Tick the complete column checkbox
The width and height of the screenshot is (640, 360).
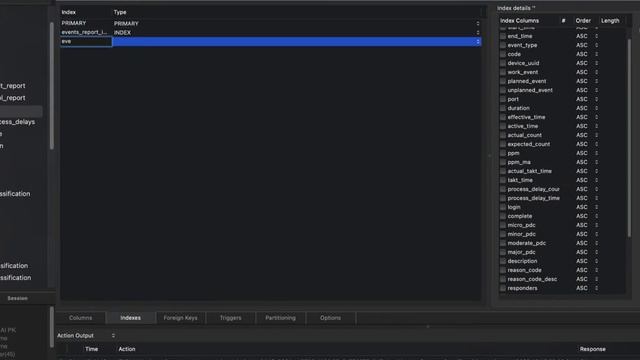[503, 216]
